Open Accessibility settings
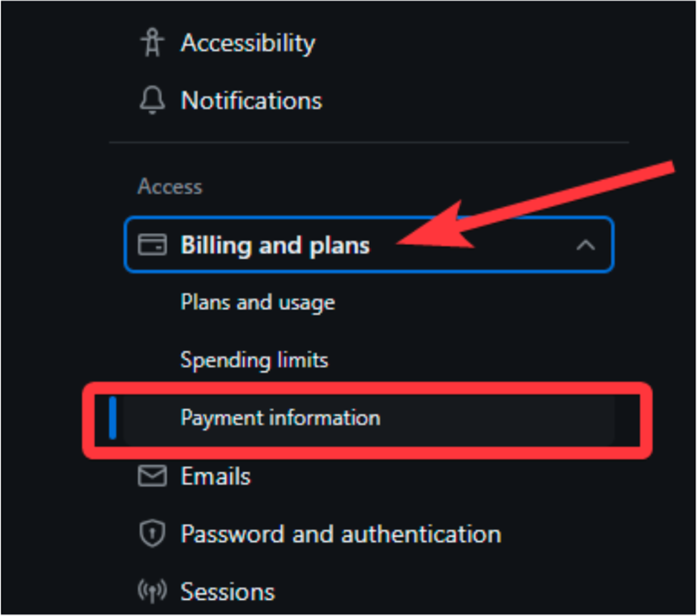 click(247, 43)
